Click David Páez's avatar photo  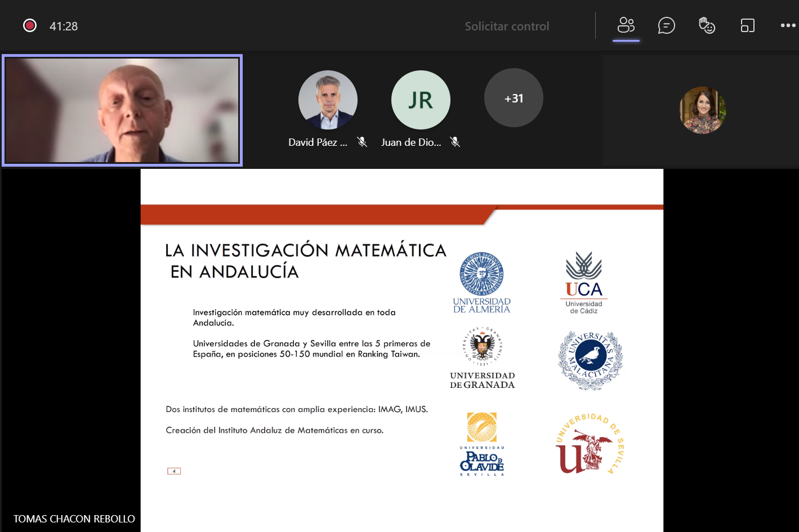coord(328,100)
